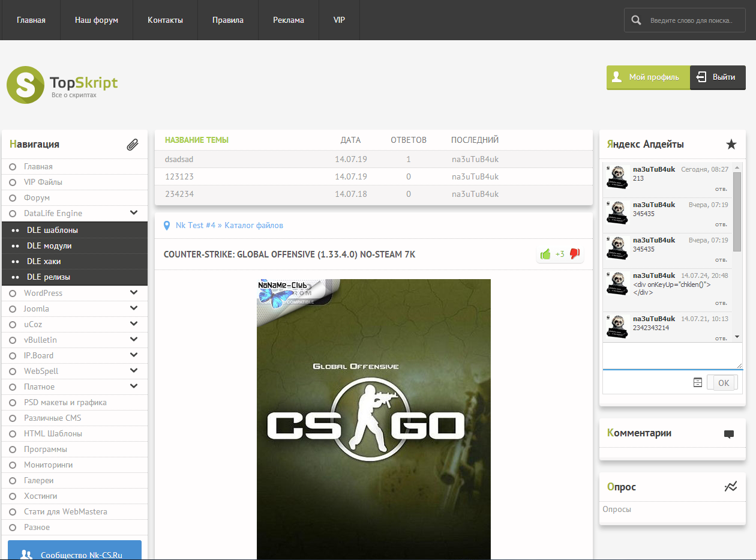Open Реклама in the top menu
The width and height of the screenshot is (756, 560).
289,20
